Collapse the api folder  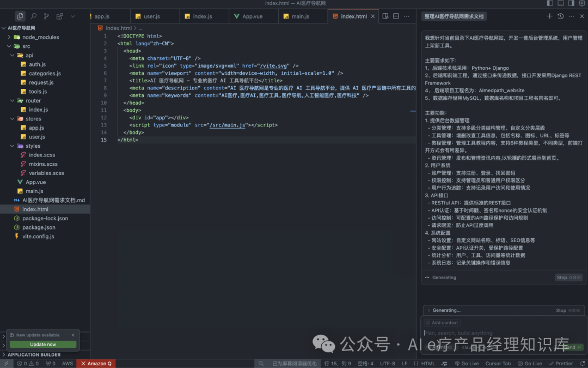(x=13, y=55)
